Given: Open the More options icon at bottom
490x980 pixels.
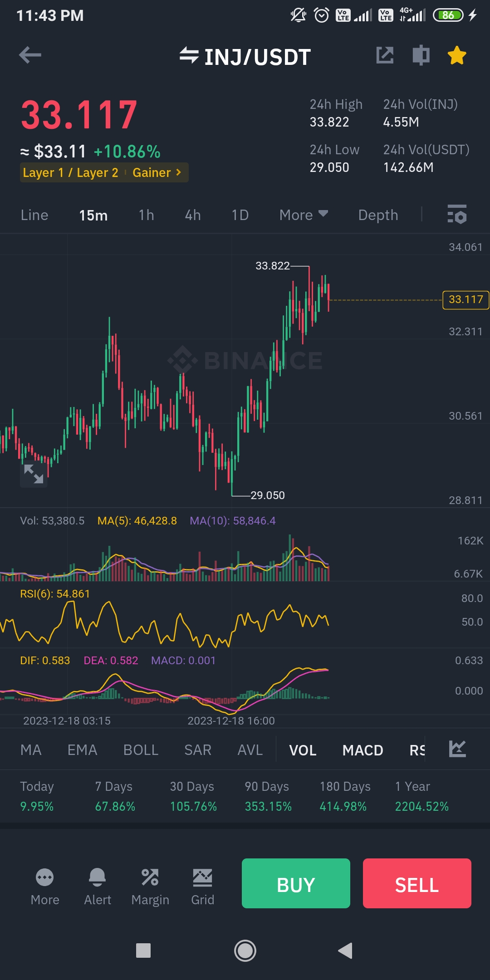Looking at the screenshot, I should pos(45,887).
